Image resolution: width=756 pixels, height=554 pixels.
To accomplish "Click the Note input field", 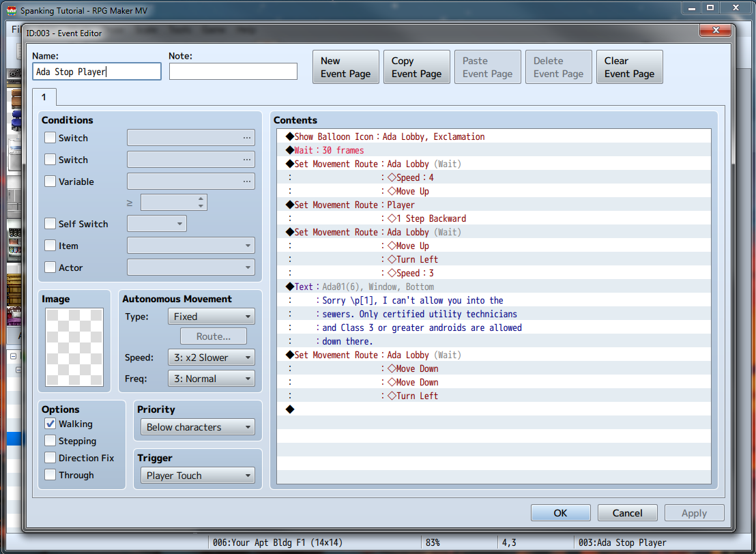I will [x=233, y=72].
